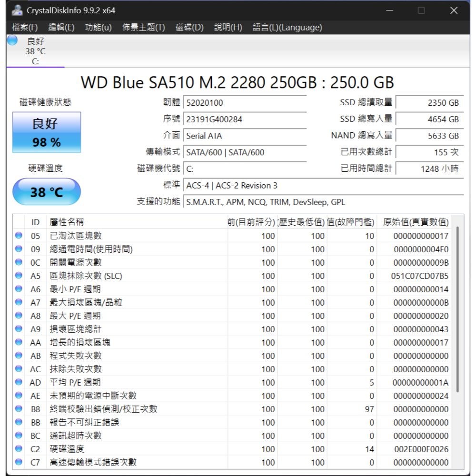The image size is (476, 476).
Task: Select the 總通電時間(使用時間) attribute name
Action: pos(91,249)
